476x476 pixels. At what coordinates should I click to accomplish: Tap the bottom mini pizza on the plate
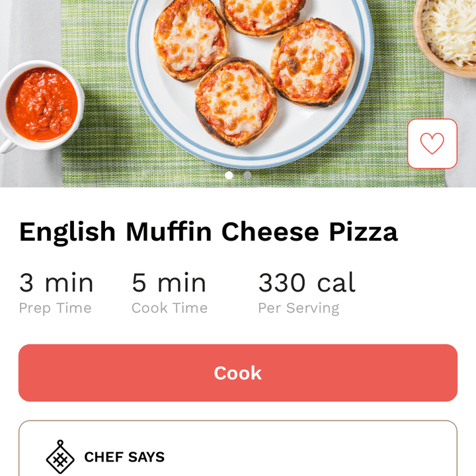coord(235,102)
